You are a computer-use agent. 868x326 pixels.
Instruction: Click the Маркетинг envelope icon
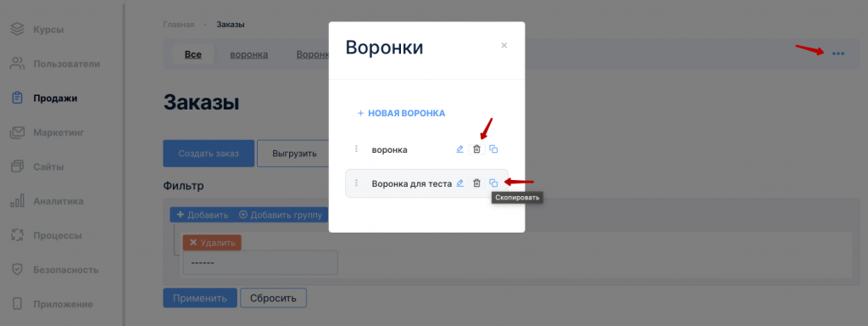pyautogui.click(x=17, y=132)
